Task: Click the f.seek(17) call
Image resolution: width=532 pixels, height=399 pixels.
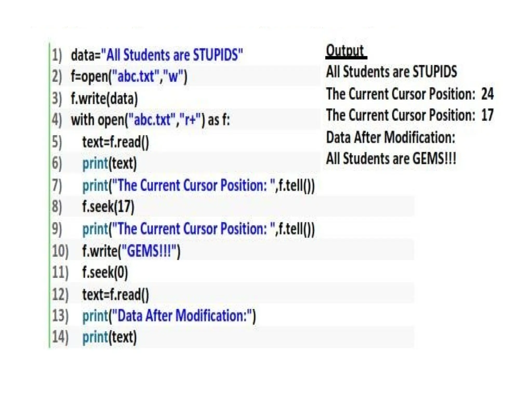Action: point(108,207)
